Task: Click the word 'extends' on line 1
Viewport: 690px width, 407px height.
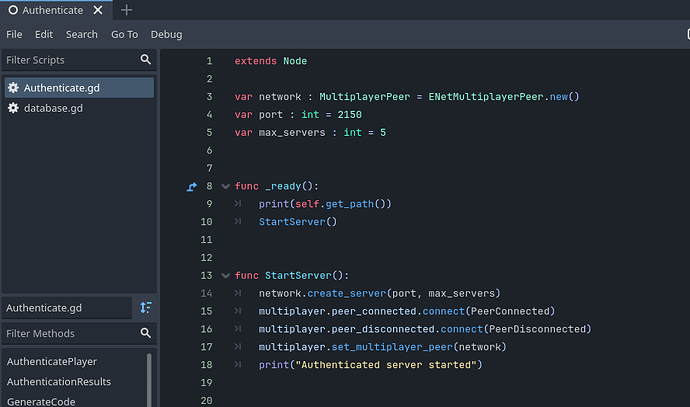Action: [x=255, y=61]
